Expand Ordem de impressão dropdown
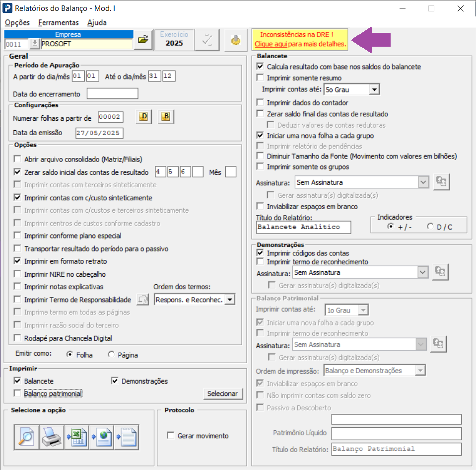 pyautogui.click(x=420, y=370)
